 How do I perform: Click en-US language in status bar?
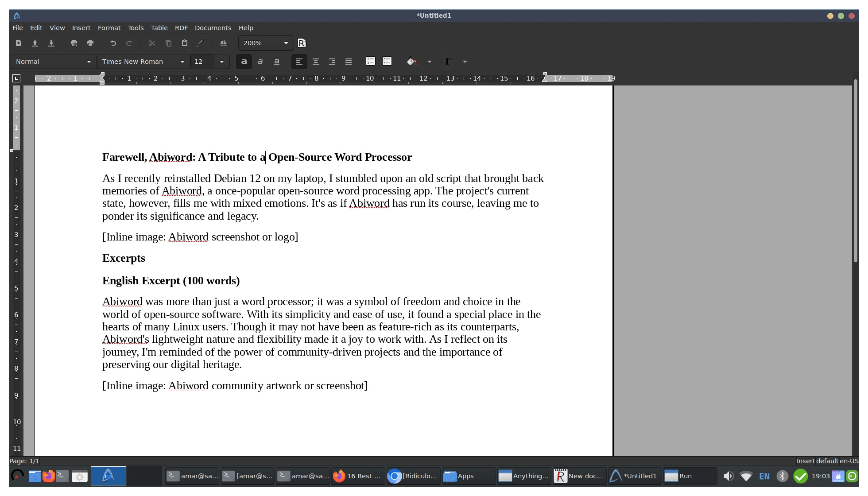coord(849,461)
